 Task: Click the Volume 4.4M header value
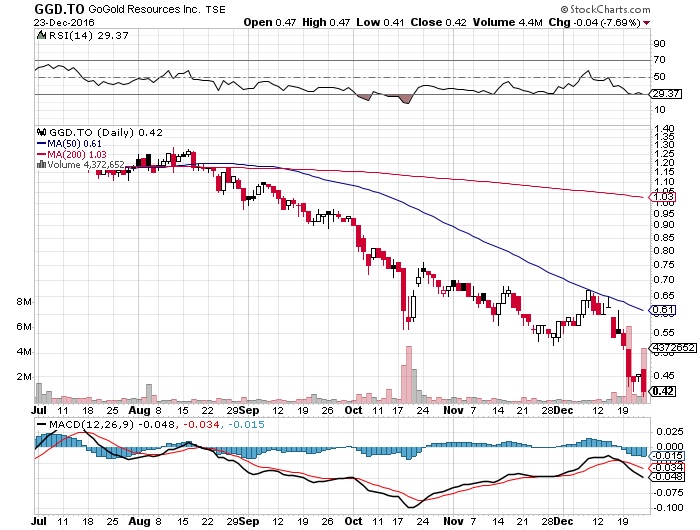tap(508, 22)
